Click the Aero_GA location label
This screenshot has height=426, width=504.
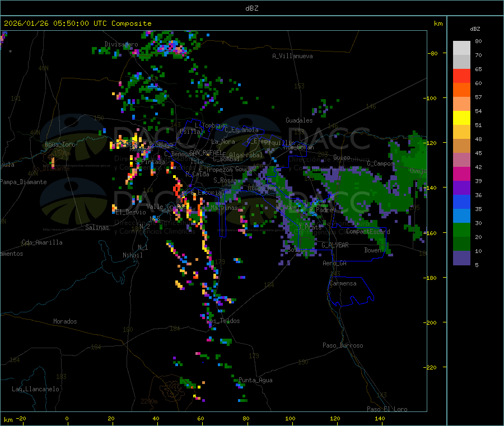point(335,263)
